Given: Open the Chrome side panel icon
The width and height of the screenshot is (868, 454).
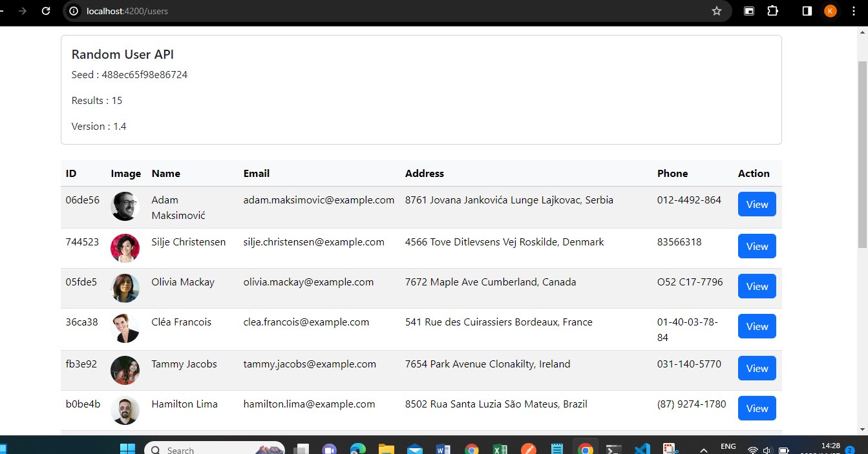Looking at the screenshot, I should 807,11.
